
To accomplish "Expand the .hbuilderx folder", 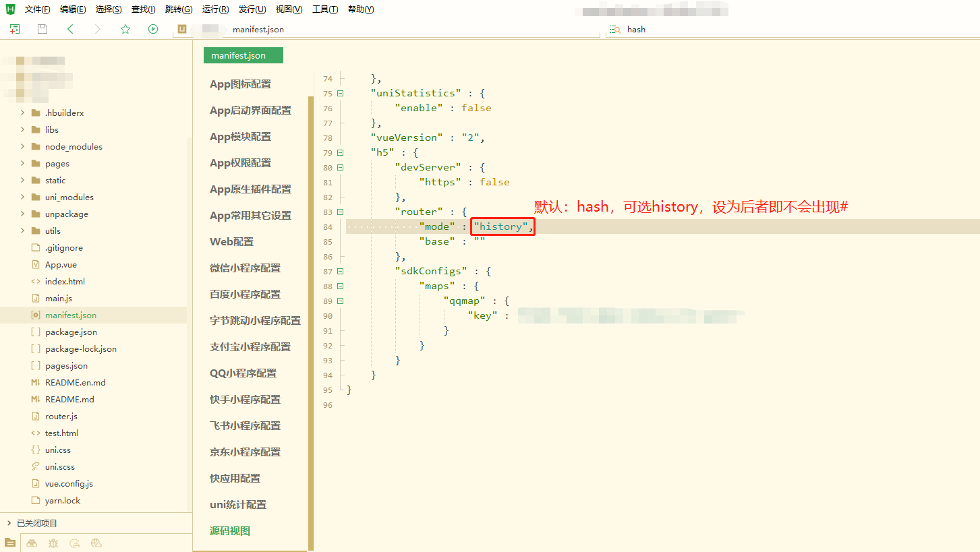I will coord(22,113).
